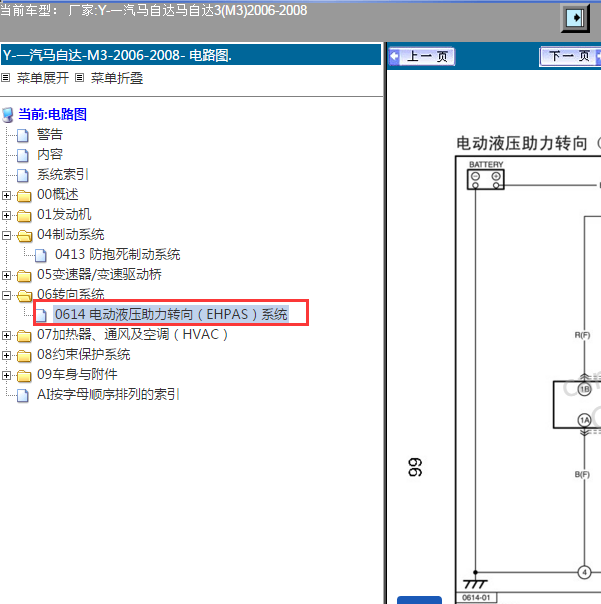Click the BATTERY symbol in the diagram
The image size is (601, 604).
click(486, 180)
